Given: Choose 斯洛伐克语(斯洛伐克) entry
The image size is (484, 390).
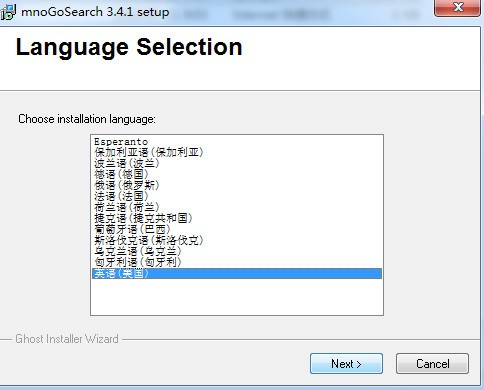Looking at the screenshot, I should 237,240.
